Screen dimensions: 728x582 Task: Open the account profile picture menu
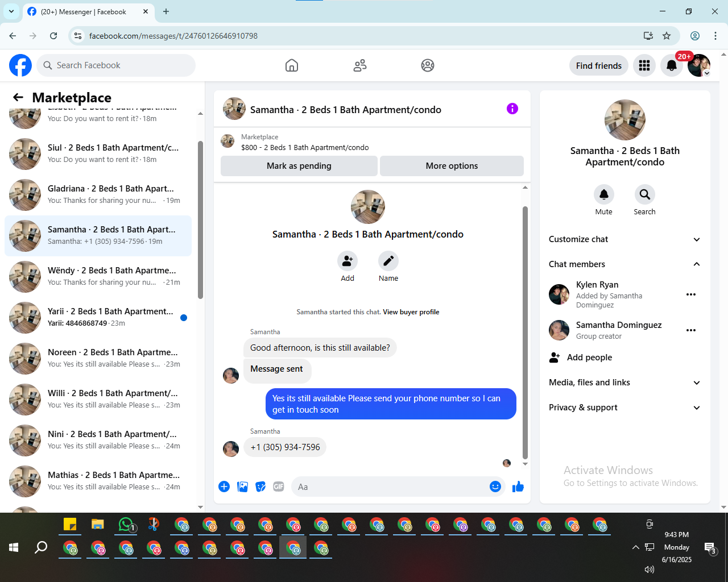(x=699, y=65)
